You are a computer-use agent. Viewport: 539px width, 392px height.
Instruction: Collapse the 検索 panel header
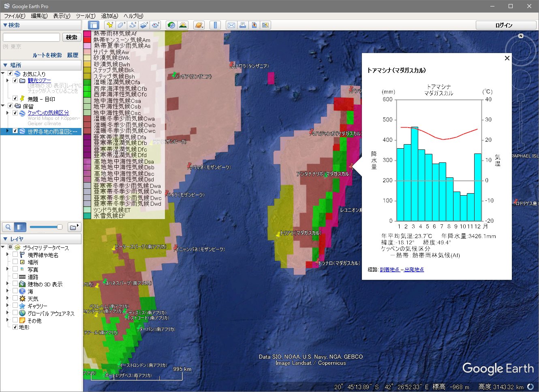coord(41,25)
